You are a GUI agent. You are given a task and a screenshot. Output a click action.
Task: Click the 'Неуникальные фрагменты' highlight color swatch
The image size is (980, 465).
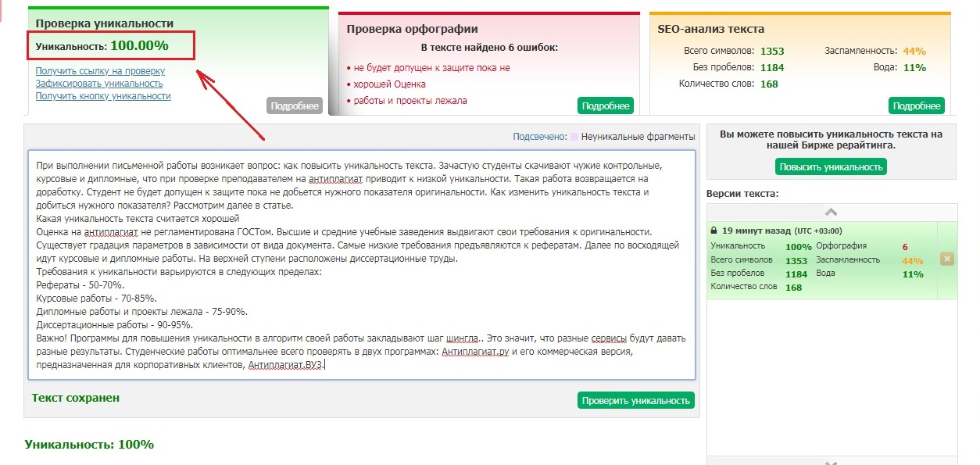click(574, 137)
